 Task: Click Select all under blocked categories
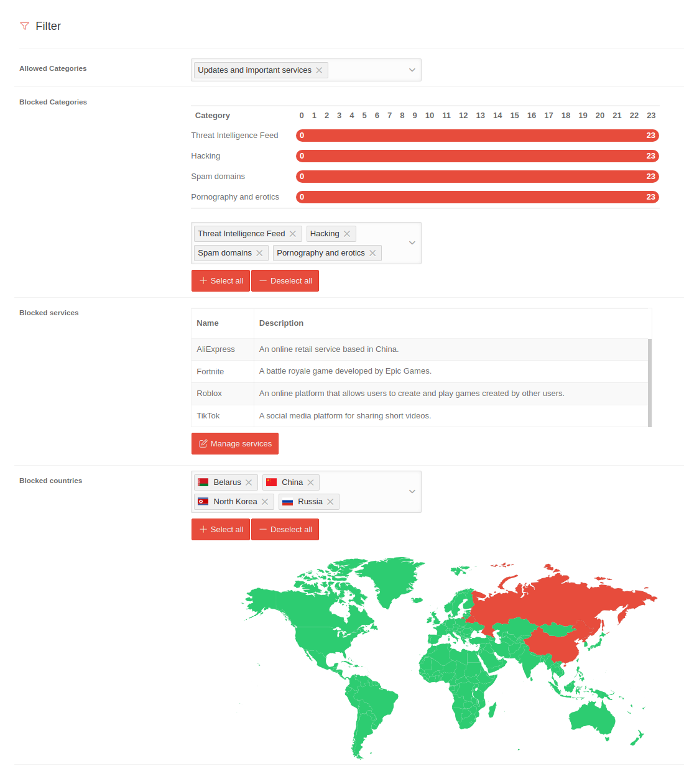221,281
